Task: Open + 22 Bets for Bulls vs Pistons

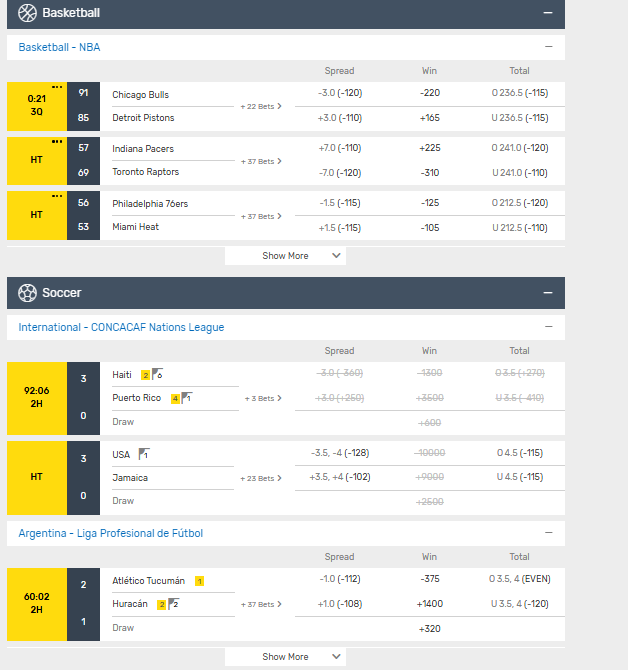Action: click(x=261, y=106)
